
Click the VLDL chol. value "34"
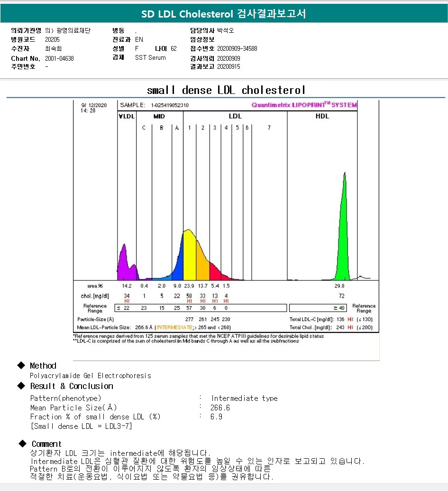click(x=127, y=296)
